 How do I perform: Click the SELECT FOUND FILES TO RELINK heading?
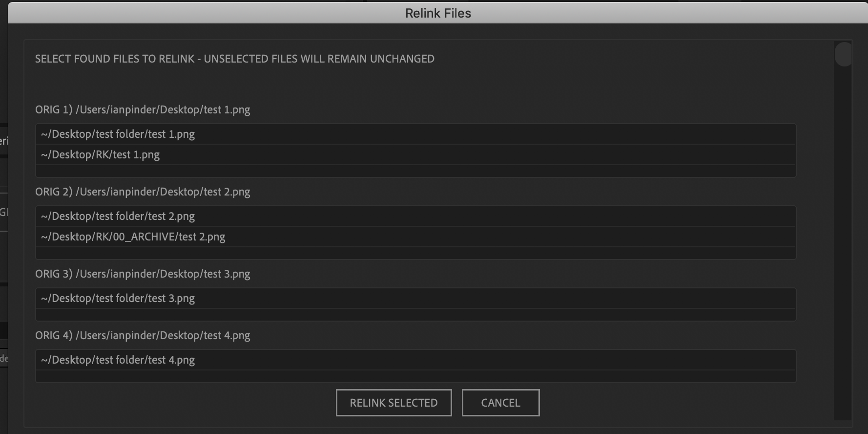tap(234, 59)
